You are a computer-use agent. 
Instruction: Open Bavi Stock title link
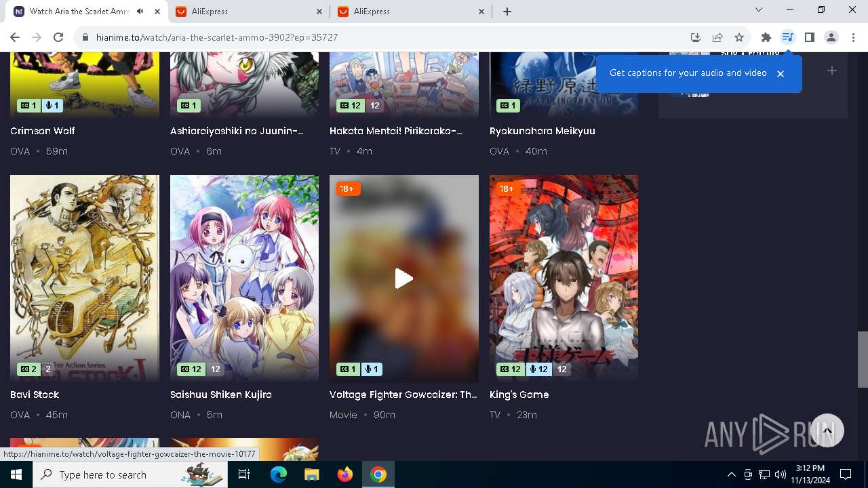click(35, 394)
